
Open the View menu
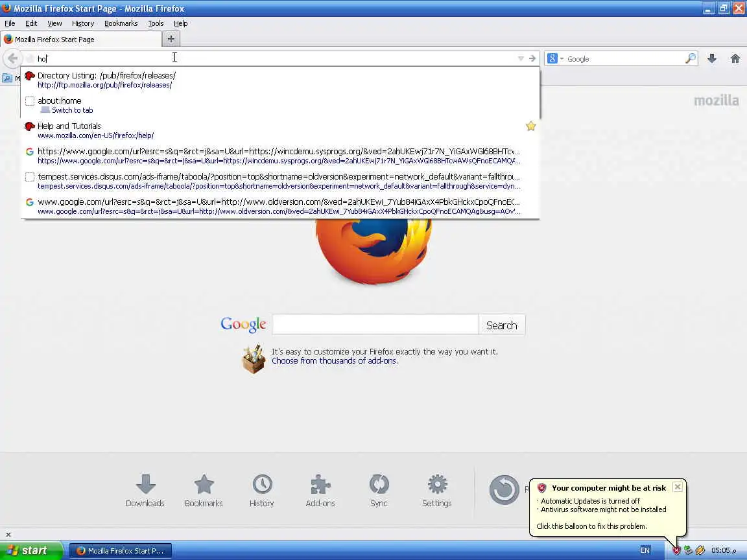click(54, 23)
